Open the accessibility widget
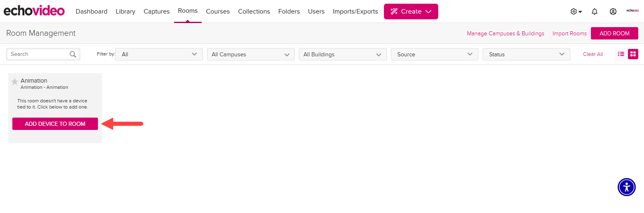 click(x=627, y=187)
